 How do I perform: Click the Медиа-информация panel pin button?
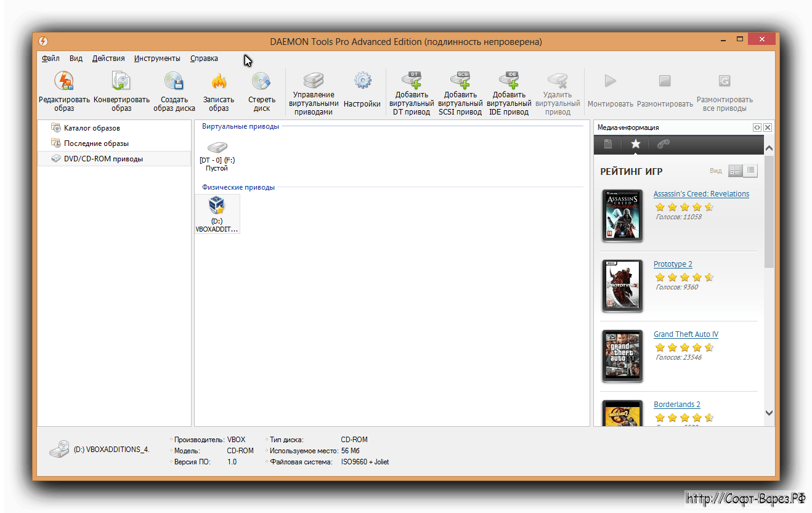(757, 127)
